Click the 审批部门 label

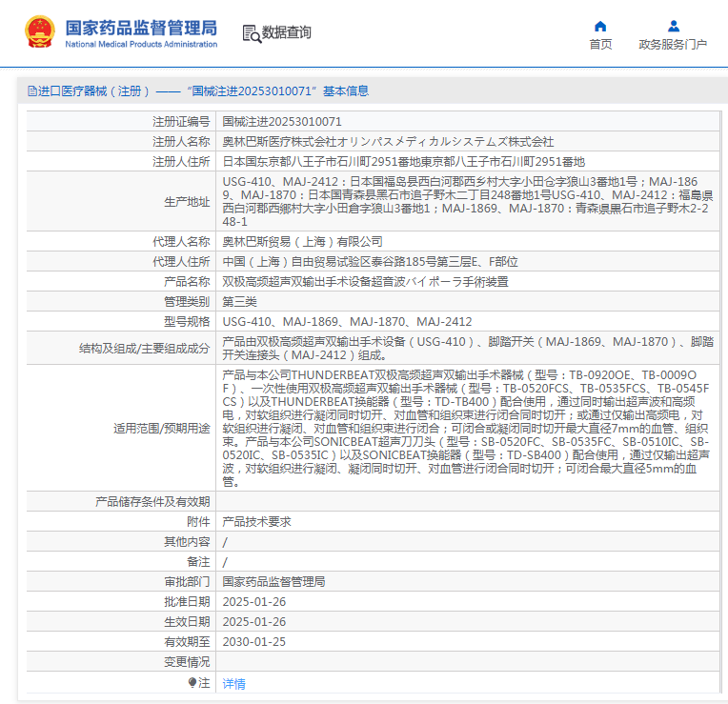187,581
